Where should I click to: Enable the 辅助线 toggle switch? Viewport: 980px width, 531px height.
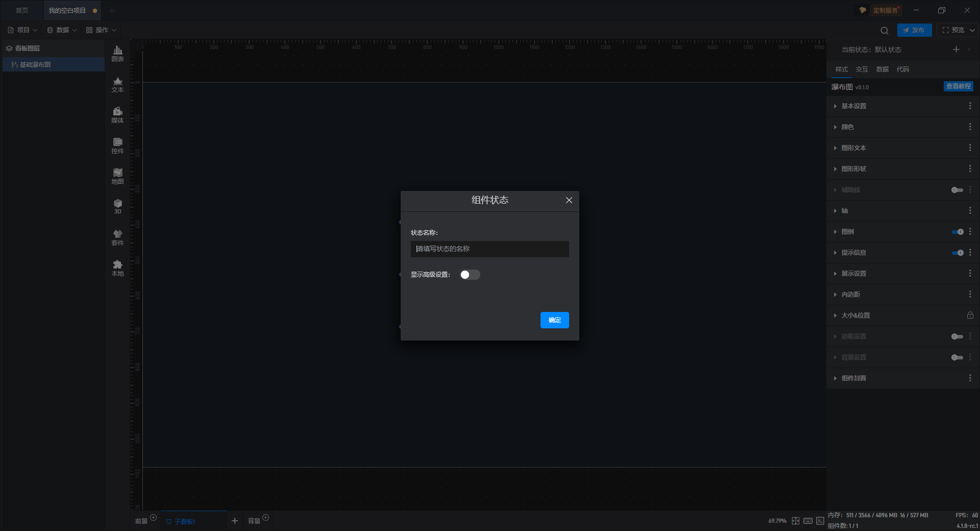[x=958, y=190]
